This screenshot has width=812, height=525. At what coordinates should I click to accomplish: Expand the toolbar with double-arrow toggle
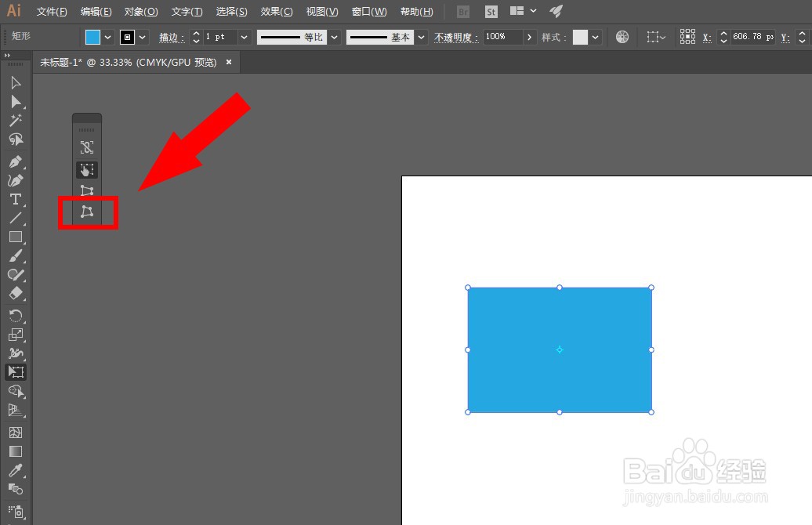pyautogui.click(x=7, y=56)
